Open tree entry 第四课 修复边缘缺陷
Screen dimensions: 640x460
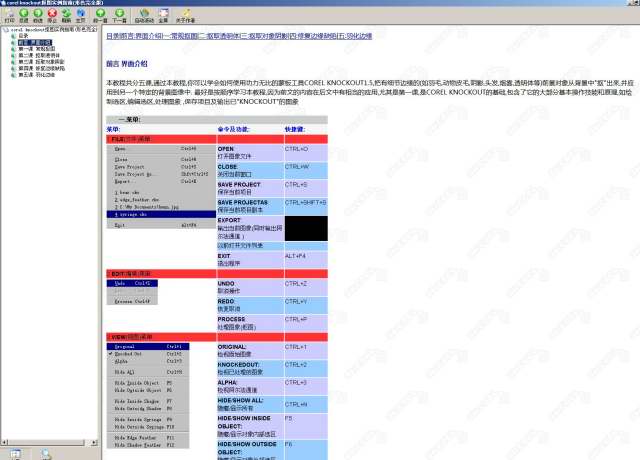(41, 69)
